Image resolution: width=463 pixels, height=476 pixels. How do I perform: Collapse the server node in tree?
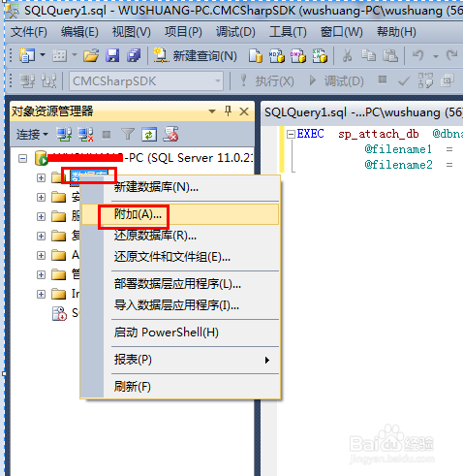pyautogui.click(x=22, y=159)
